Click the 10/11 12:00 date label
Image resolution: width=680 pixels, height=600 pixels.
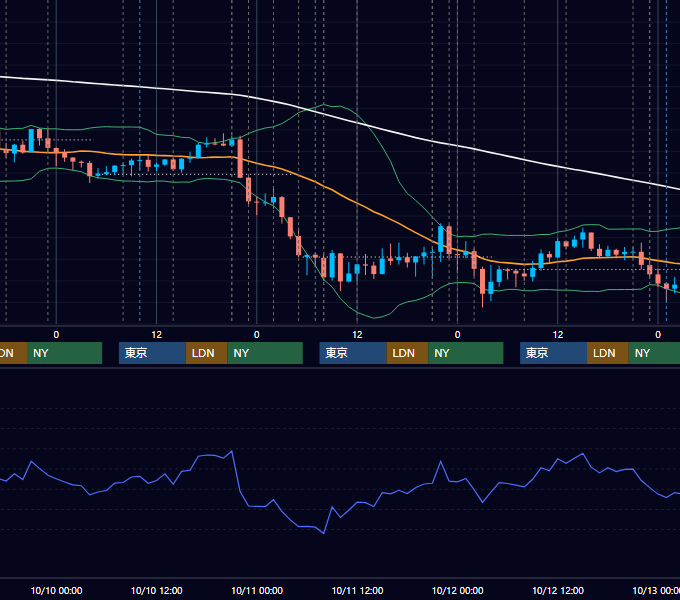357,590
